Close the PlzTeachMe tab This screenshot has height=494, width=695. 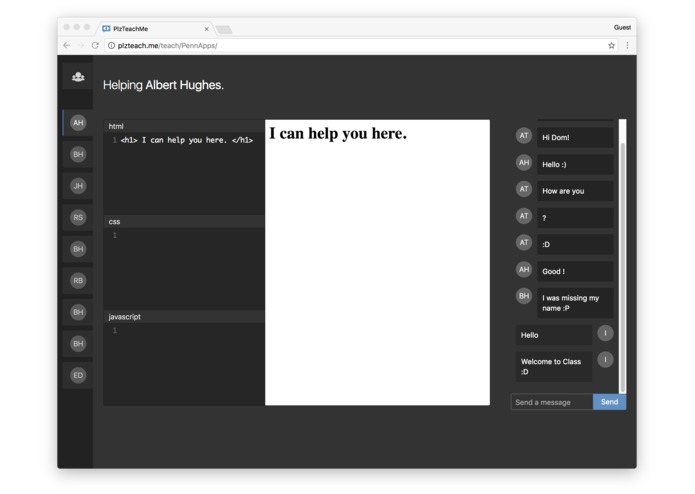coord(207,29)
